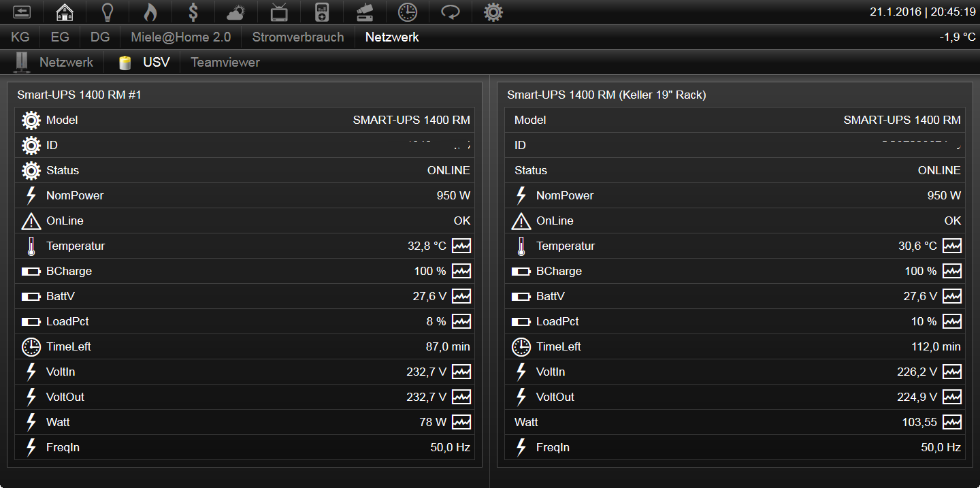Open the dollar sign section
This screenshot has height=488, width=980.
coord(193,12)
